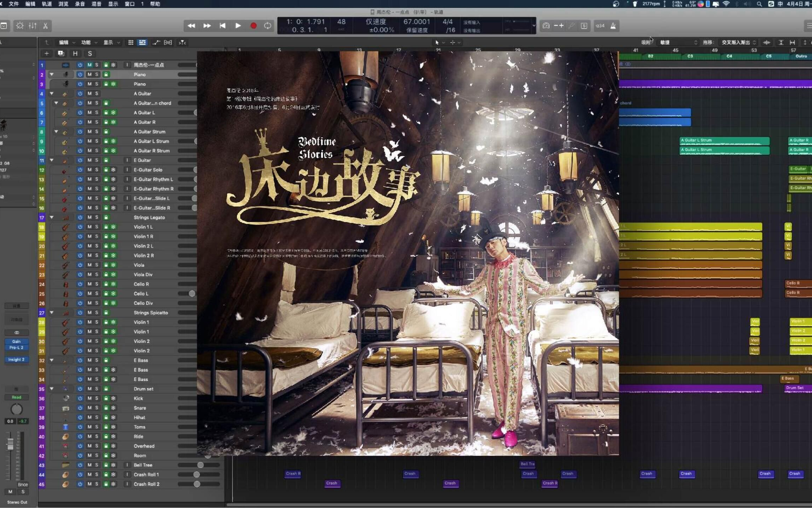Select the Outro arrangement marker
The height and width of the screenshot is (508, 812).
click(x=801, y=56)
